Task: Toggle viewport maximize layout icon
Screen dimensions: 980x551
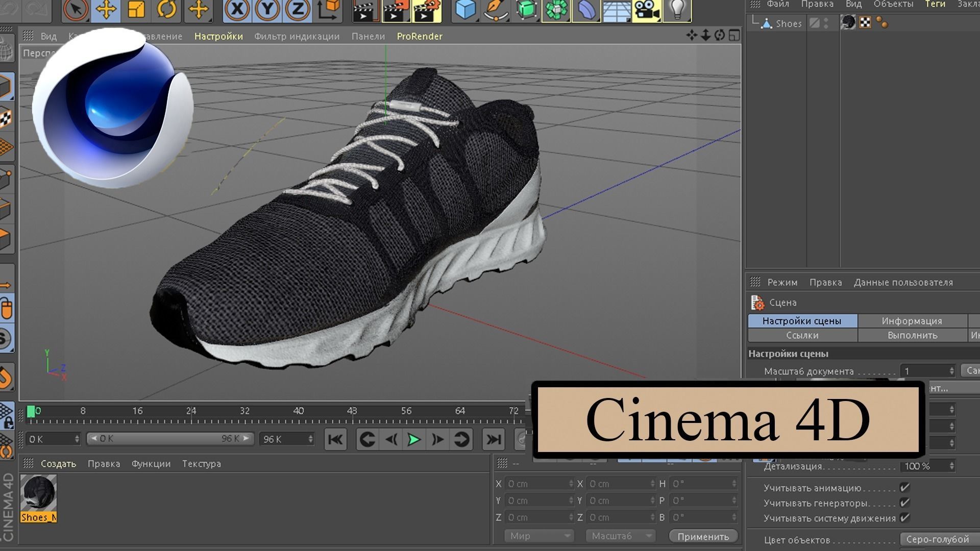Action: (x=734, y=35)
